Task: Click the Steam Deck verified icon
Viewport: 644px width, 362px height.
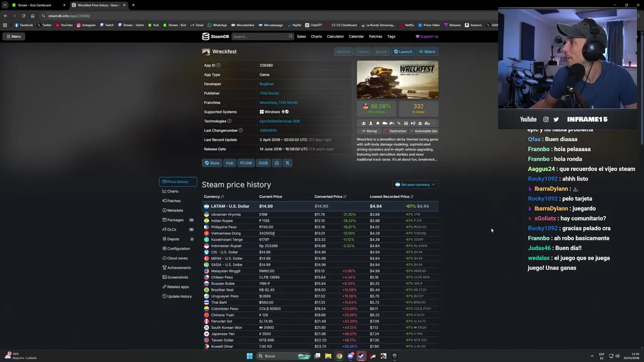Action: (x=287, y=112)
